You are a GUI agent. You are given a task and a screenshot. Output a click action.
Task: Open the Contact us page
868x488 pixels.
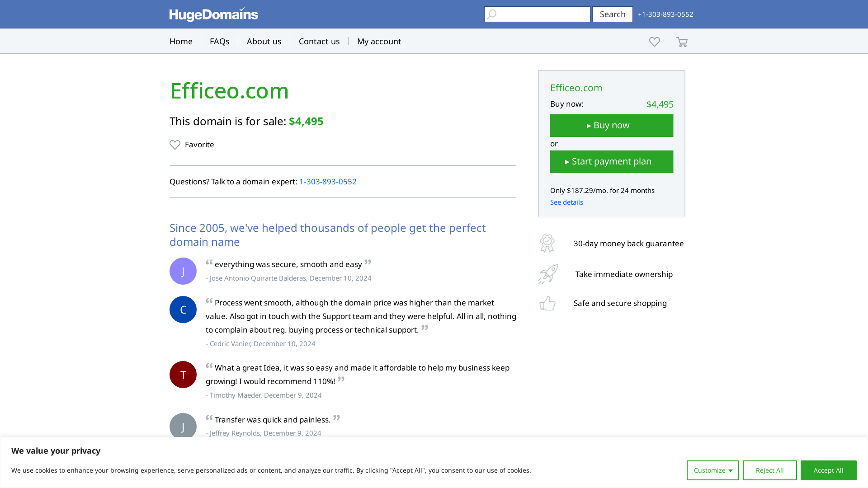tap(319, 41)
